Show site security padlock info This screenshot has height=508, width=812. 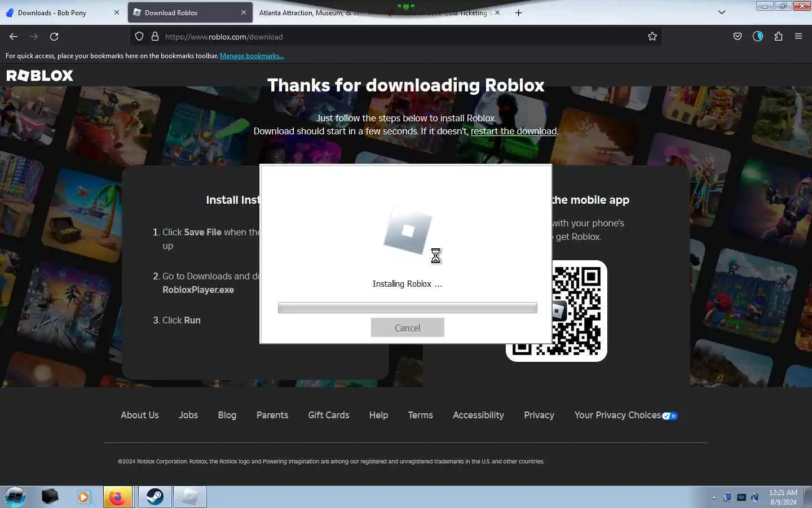[155, 37]
